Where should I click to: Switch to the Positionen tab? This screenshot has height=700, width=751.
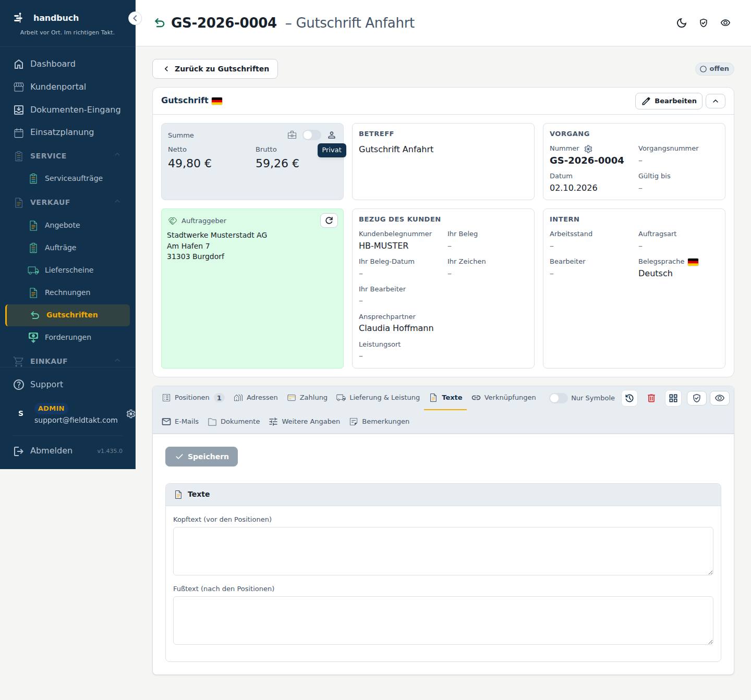[x=193, y=398]
